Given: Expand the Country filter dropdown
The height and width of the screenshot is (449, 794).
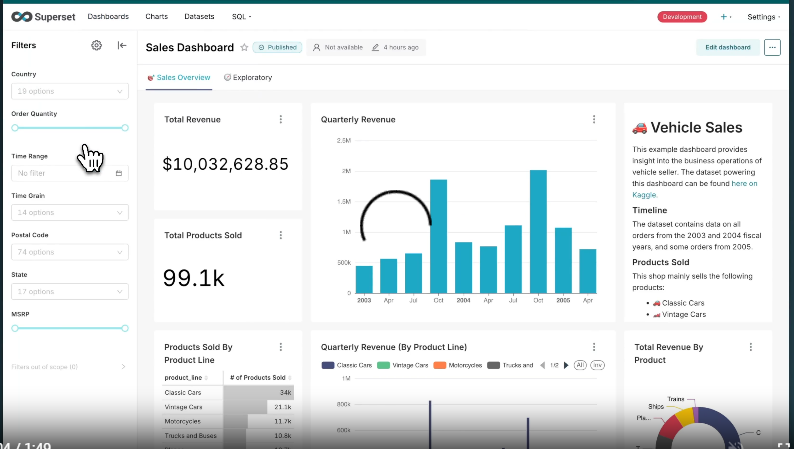Looking at the screenshot, I should click(x=70, y=92).
